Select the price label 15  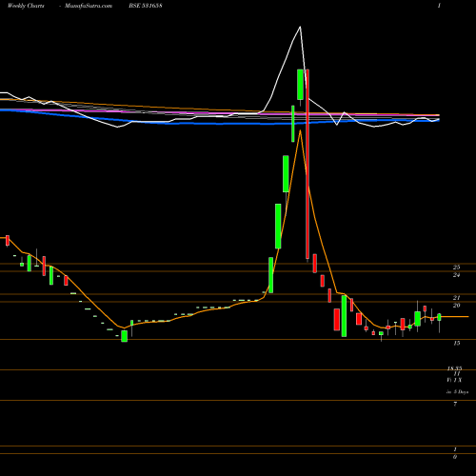[x=457, y=343]
